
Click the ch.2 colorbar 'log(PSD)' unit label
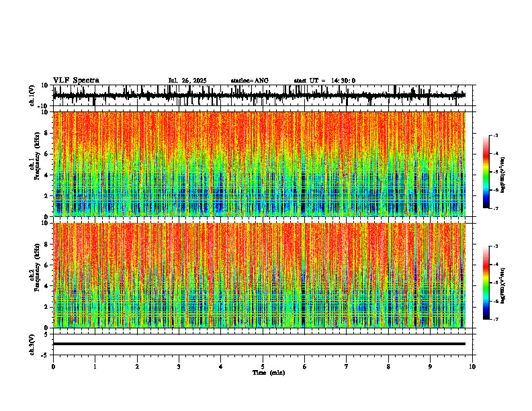pos(503,286)
